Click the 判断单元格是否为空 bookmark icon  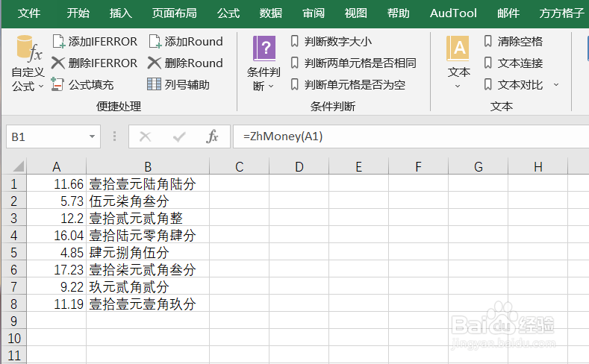(x=295, y=84)
